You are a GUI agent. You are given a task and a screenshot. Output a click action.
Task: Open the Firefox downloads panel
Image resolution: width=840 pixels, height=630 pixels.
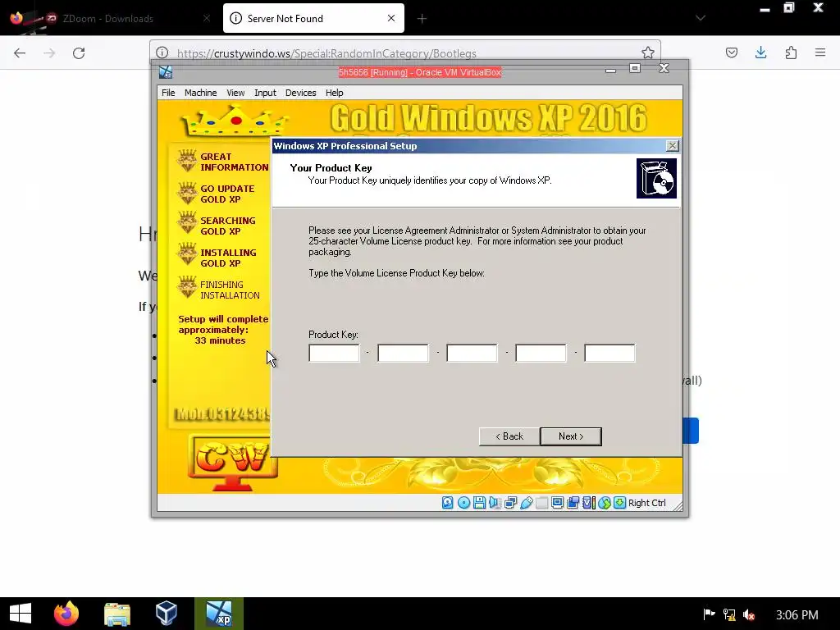[760, 52]
